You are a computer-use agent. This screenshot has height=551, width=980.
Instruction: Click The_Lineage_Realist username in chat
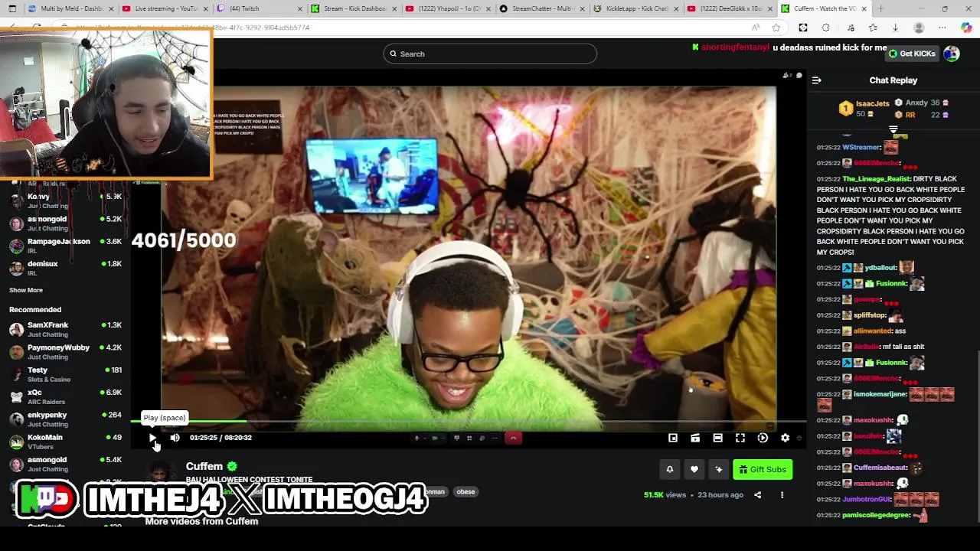(877, 179)
